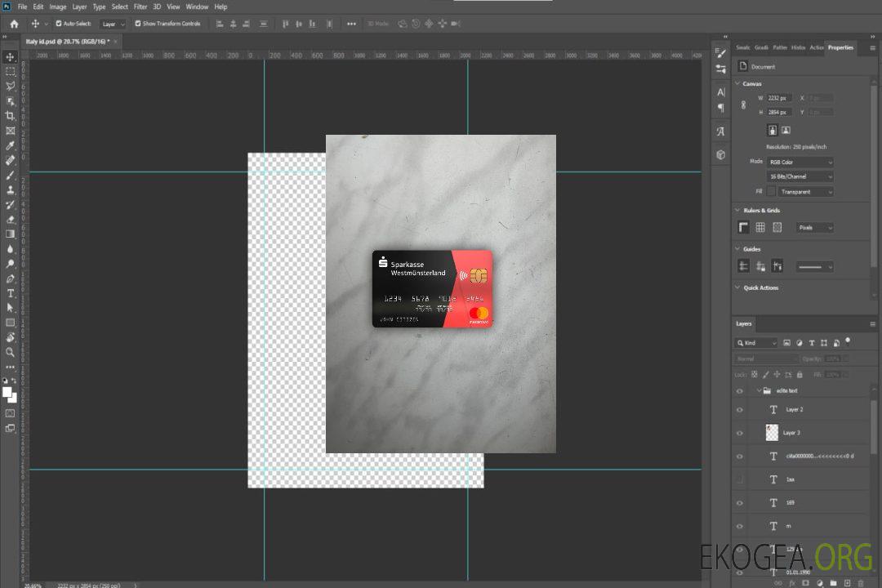Open the Image menu

click(58, 7)
